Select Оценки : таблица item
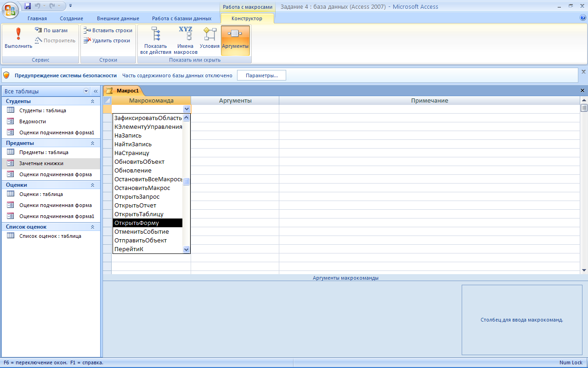This screenshot has height=368, width=588. coord(51,194)
